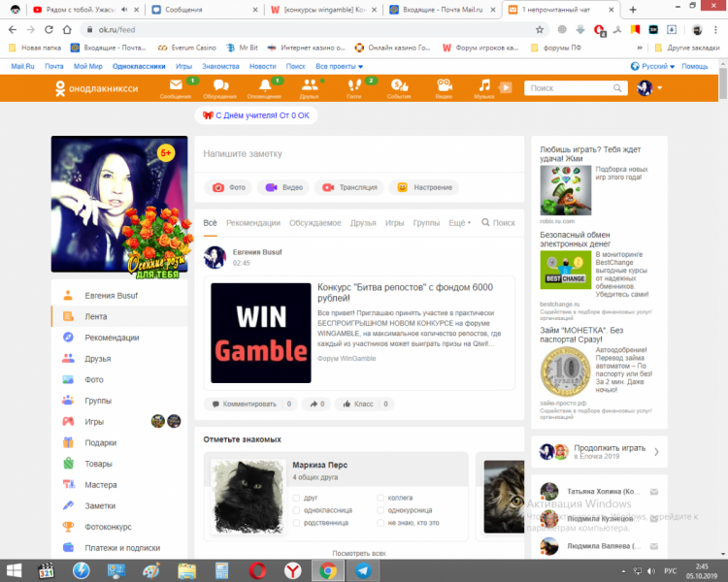The height and width of the screenshot is (582, 728).
Task: Select the 'Друзья' feed tab
Action: (363, 223)
